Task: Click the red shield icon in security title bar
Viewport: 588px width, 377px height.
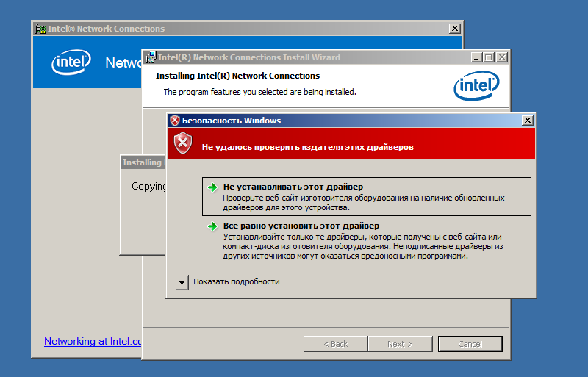Action: pyautogui.click(x=175, y=121)
